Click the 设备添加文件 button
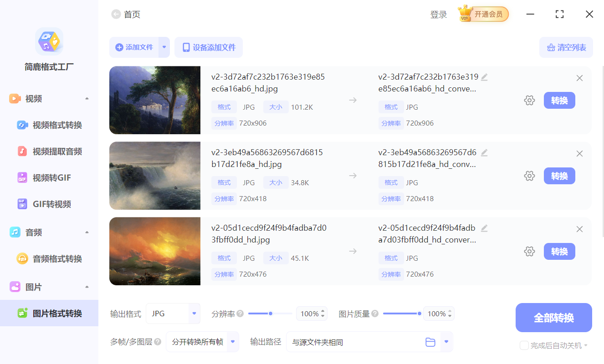This screenshot has width=604, height=364. pos(209,47)
